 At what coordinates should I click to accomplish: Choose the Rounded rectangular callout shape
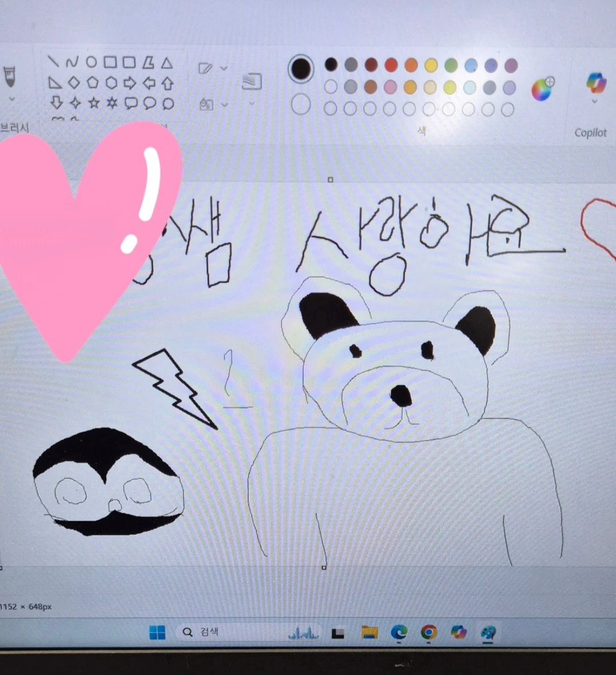[x=131, y=103]
